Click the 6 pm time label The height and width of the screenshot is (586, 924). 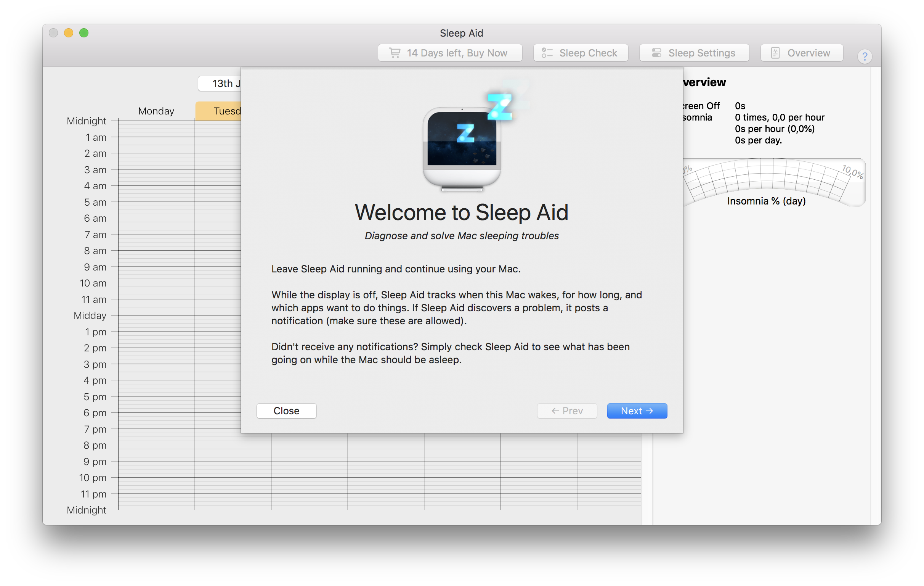pos(95,412)
